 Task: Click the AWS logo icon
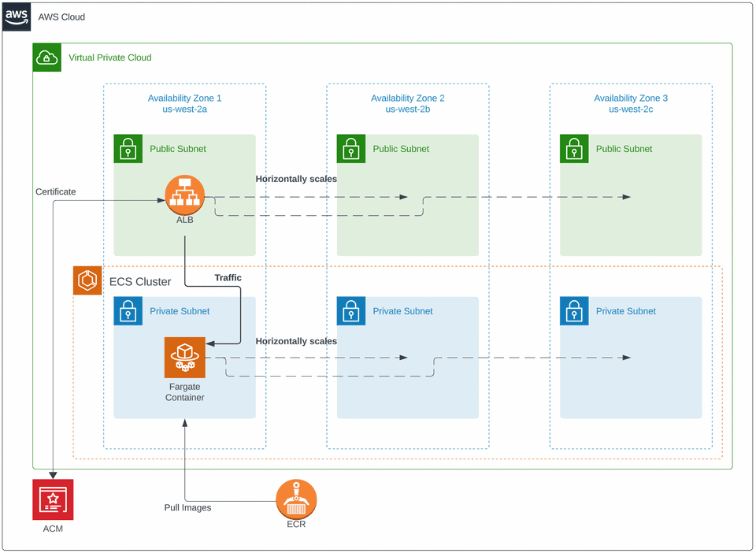(17, 17)
